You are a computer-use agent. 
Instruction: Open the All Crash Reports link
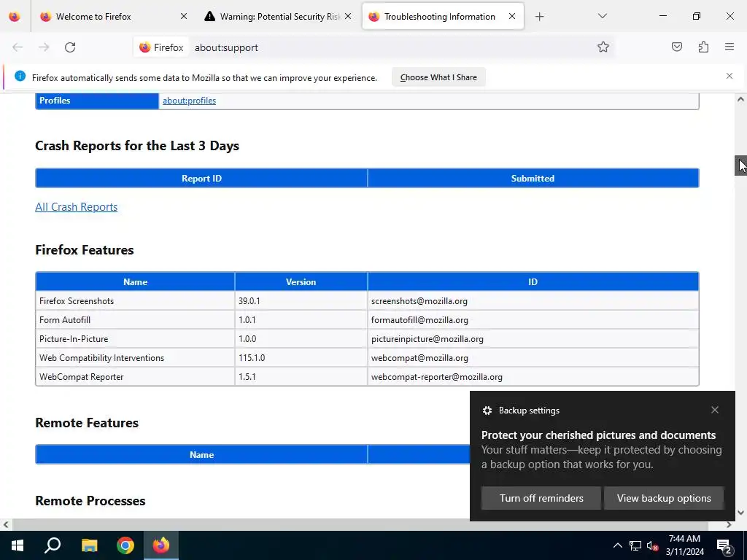[76, 206]
